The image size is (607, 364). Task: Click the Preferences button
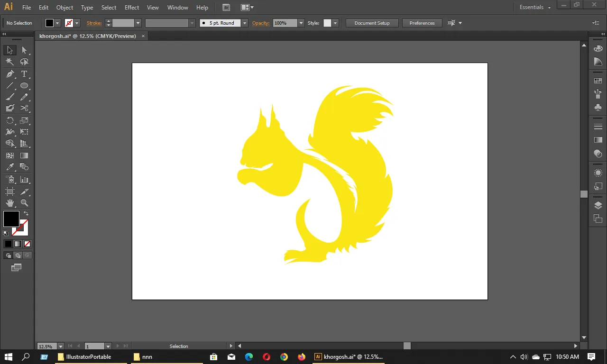[422, 23]
